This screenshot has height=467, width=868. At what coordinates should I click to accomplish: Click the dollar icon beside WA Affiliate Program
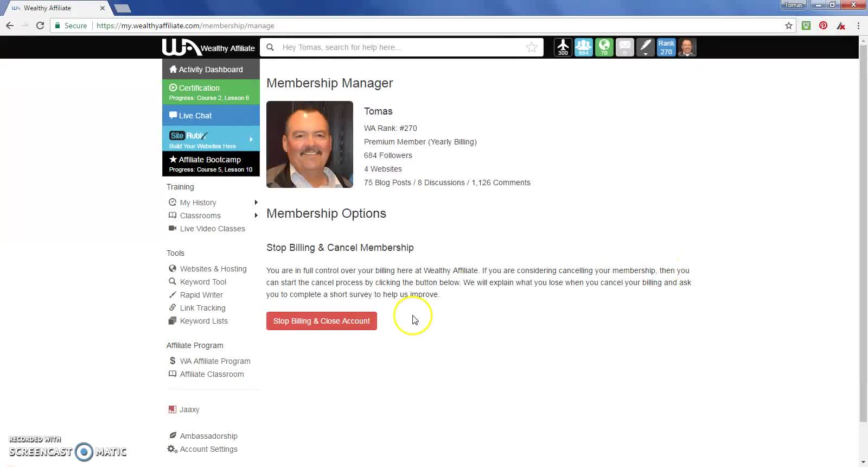[x=173, y=361]
